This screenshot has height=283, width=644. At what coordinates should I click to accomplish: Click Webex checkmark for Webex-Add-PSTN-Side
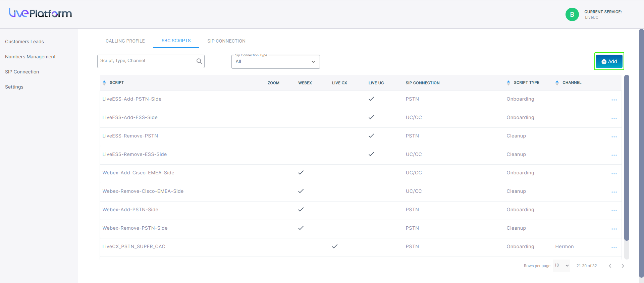pyautogui.click(x=301, y=210)
